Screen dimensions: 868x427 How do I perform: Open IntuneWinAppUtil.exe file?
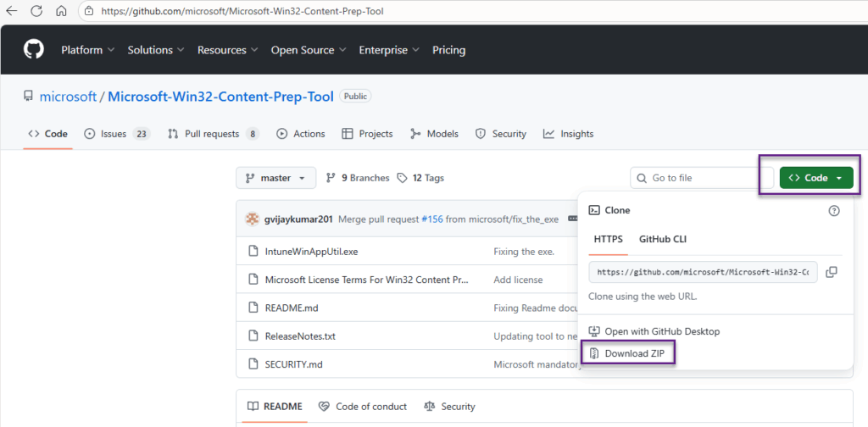point(310,252)
